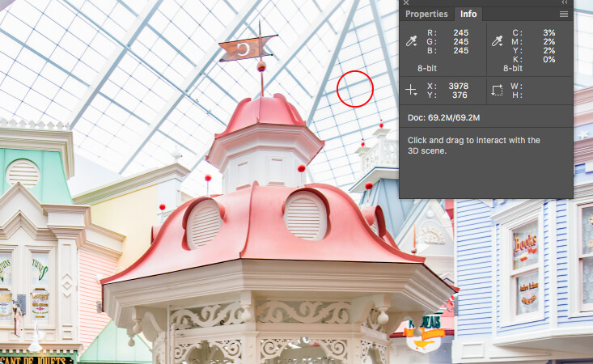Click the CMYK Y value 2%
Viewport: 593px width, 364px height.
point(549,51)
